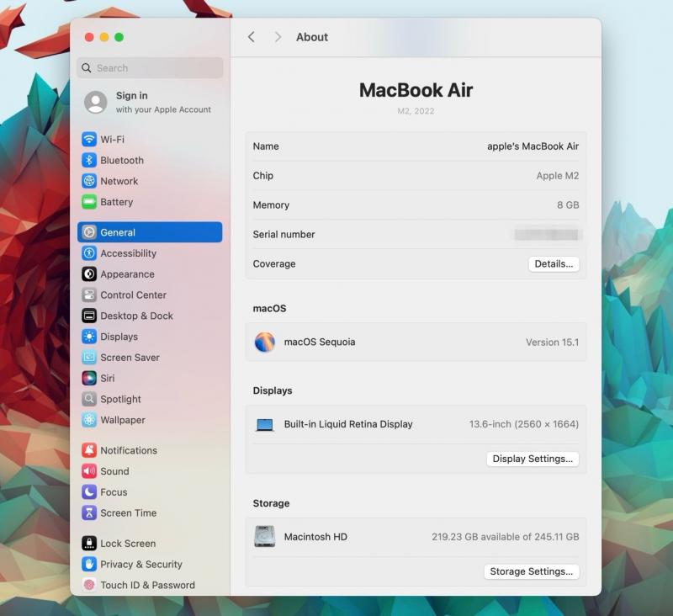
Task: Open the Screen Time hourglass icon
Action: [89, 512]
